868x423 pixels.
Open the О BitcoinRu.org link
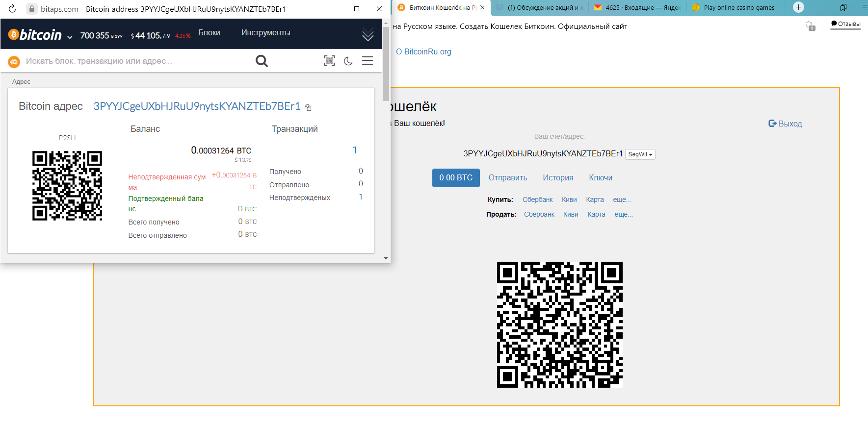coord(423,51)
